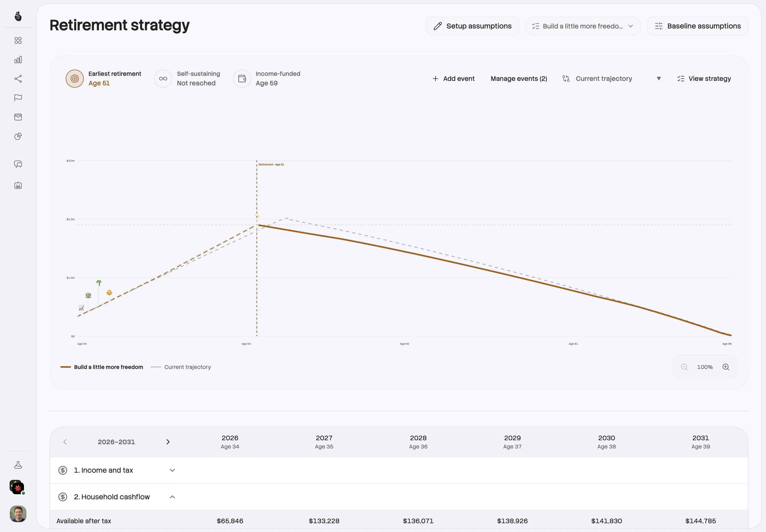Toggle Build a little more freedom legend
The width and height of the screenshot is (766, 532).
click(x=102, y=367)
